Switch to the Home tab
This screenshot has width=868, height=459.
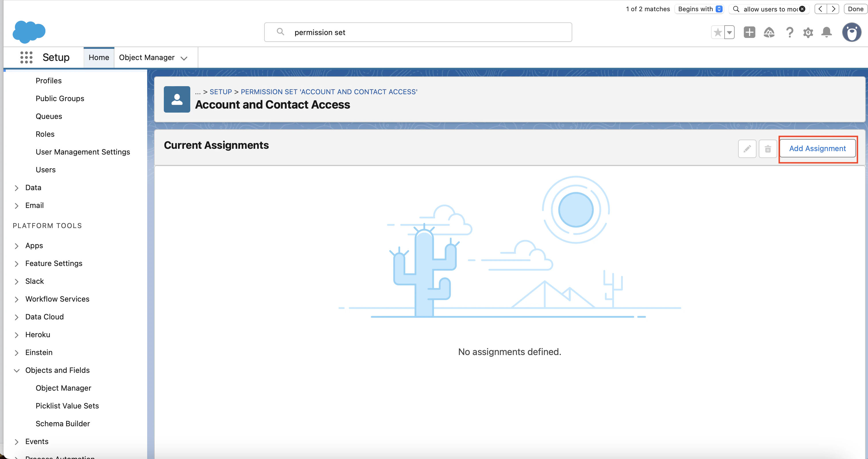[99, 57]
